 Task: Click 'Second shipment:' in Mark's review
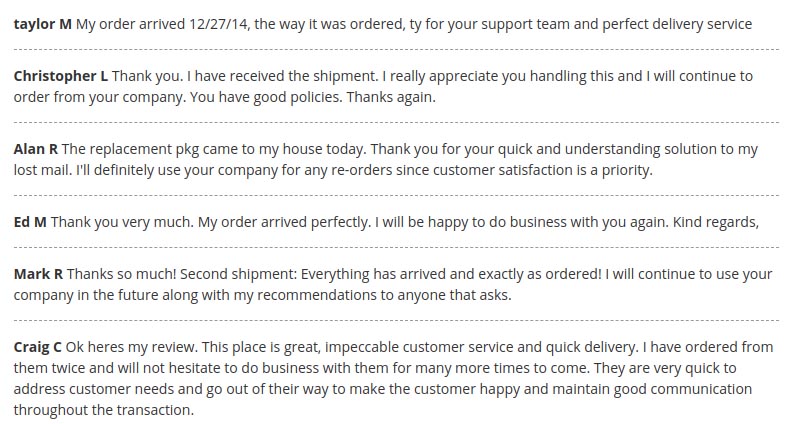point(238,274)
